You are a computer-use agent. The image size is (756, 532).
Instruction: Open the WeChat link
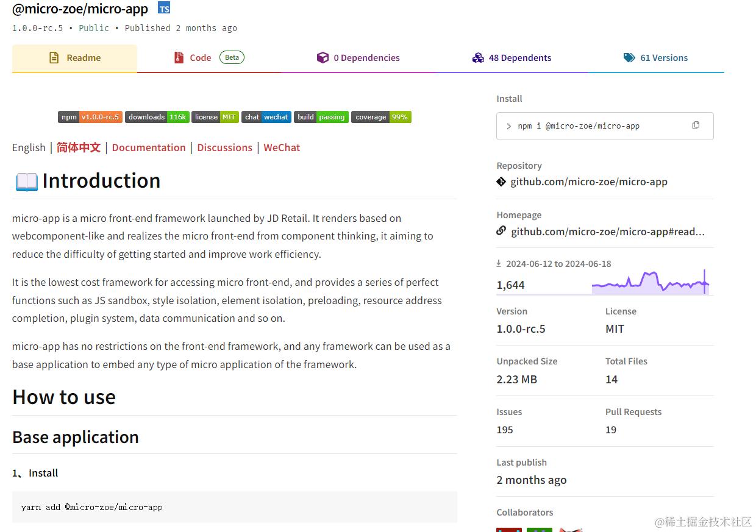tap(282, 147)
